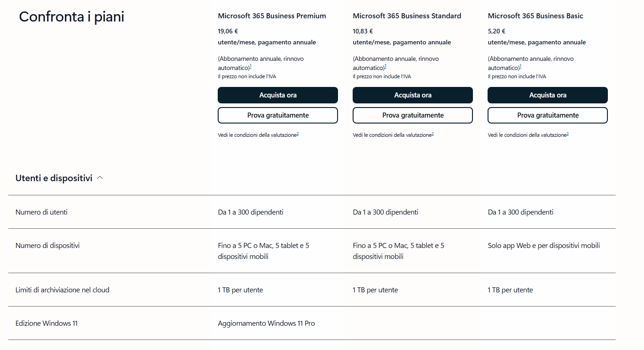Select the 19,06 € price
Screen dimensions: 644x350
click(x=228, y=32)
